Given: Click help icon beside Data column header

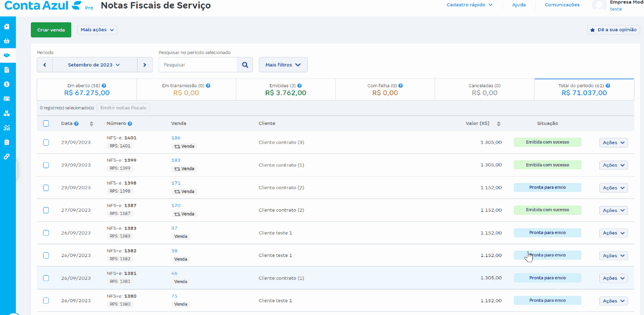Looking at the screenshot, I should (77, 123).
